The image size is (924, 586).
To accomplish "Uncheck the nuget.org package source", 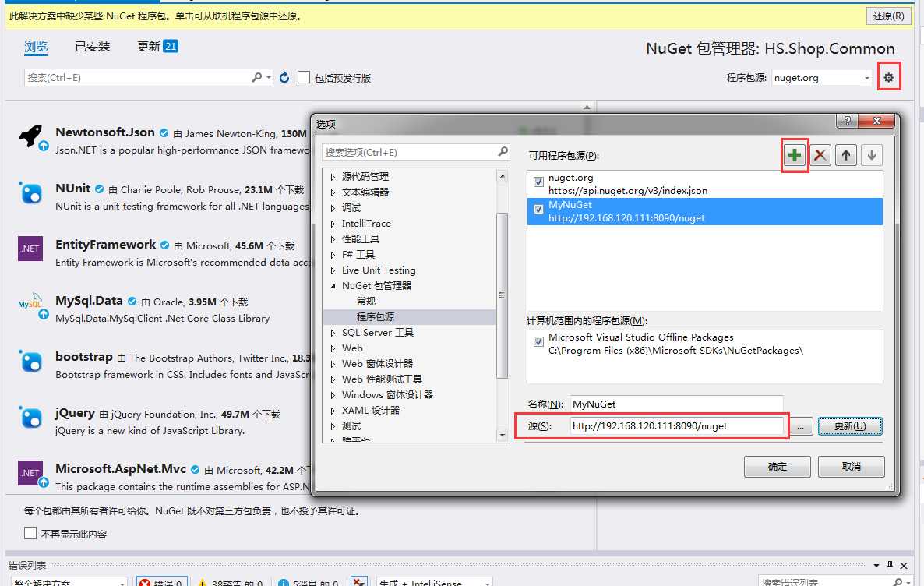I will tap(538, 182).
